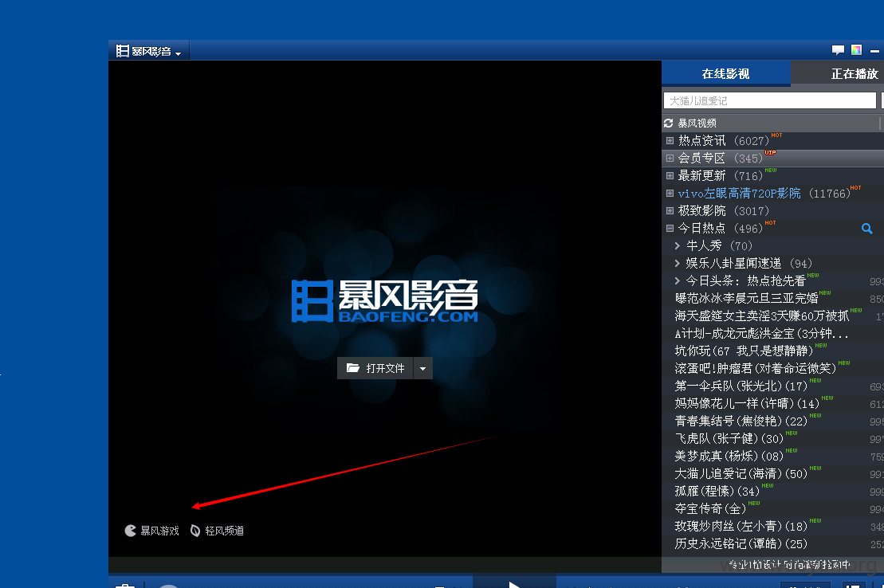
Task: Open the 暴风游戏 link
Action: pyautogui.click(x=159, y=531)
